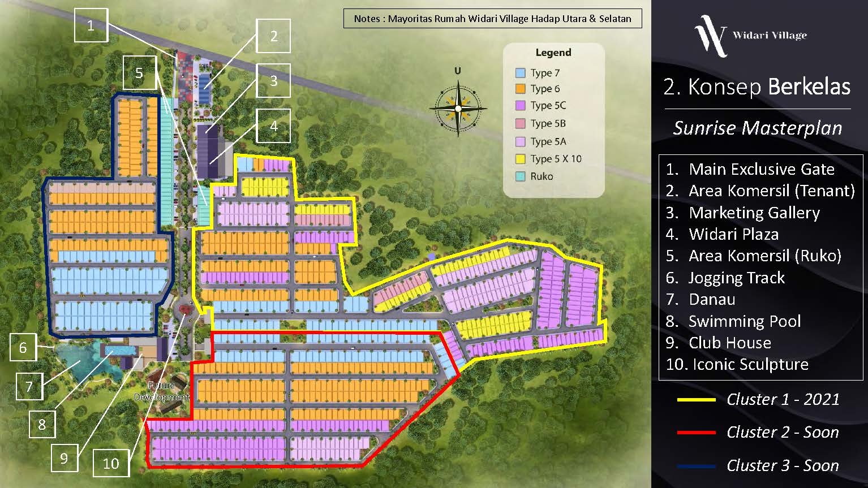868x488 pixels.
Task: Click the Main Exclusive Gate list item
Action: tap(761, 169)
